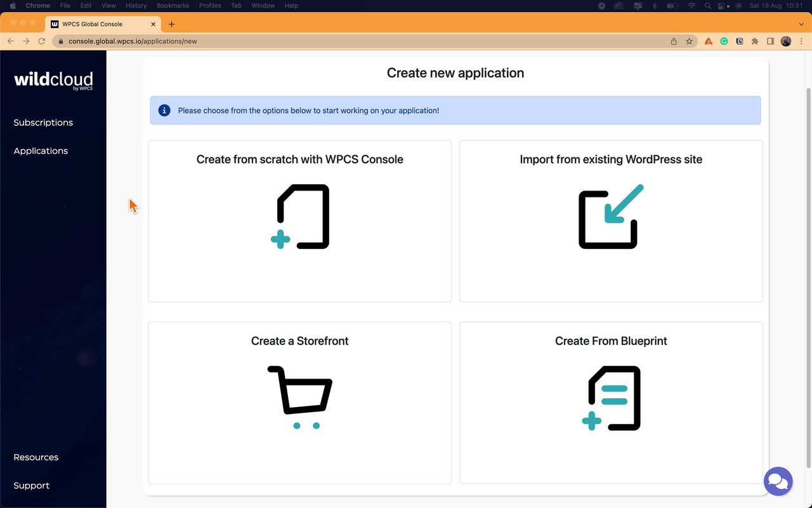This screenshot has height=508, width=812.
Task: Click the Wi-Fi status icon
Action: point(691,6)
